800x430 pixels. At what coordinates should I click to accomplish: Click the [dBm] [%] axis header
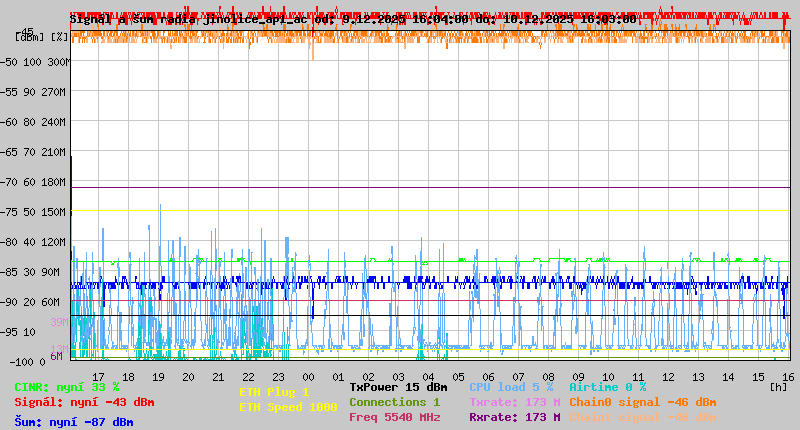click(x=41, y=37)
